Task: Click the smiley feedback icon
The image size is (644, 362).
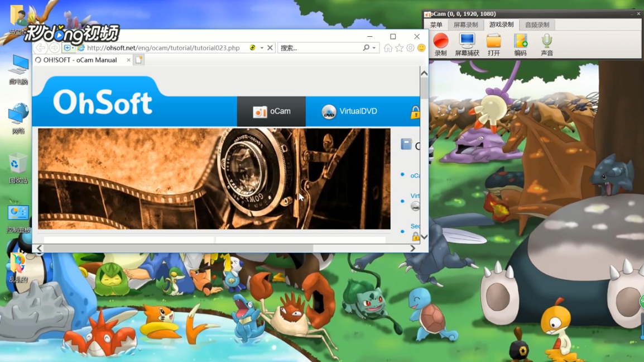Action: click(x=421, y=48)
